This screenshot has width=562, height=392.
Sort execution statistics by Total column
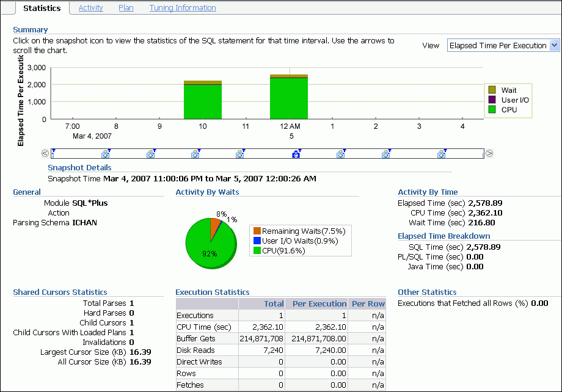(274, 303)
